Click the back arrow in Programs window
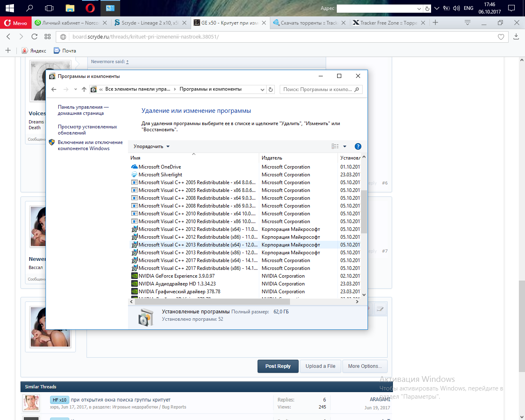This screenshot has height=420, width=525. pos(54,89)
